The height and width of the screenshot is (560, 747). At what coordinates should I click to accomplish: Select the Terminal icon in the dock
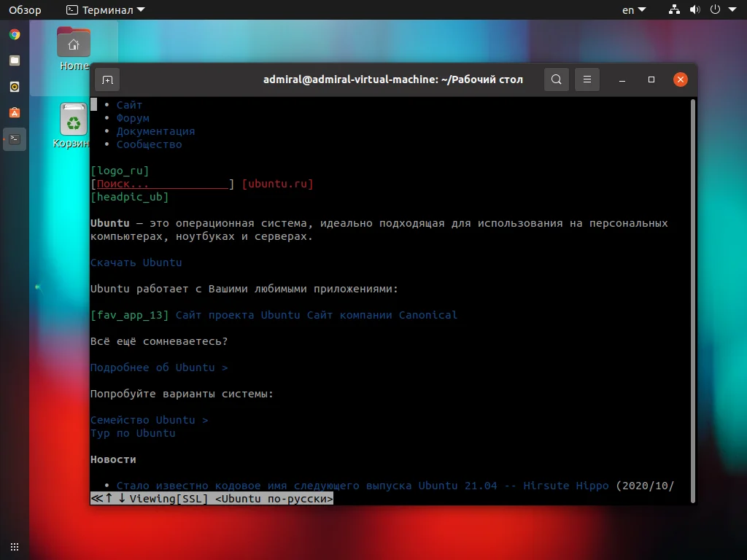click(x=14, y=139)
